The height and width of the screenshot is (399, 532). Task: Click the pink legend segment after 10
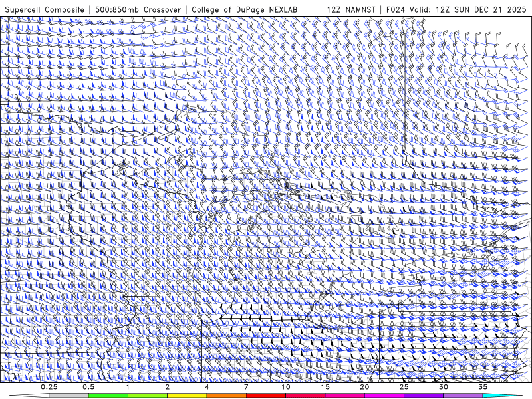(305, 396)
